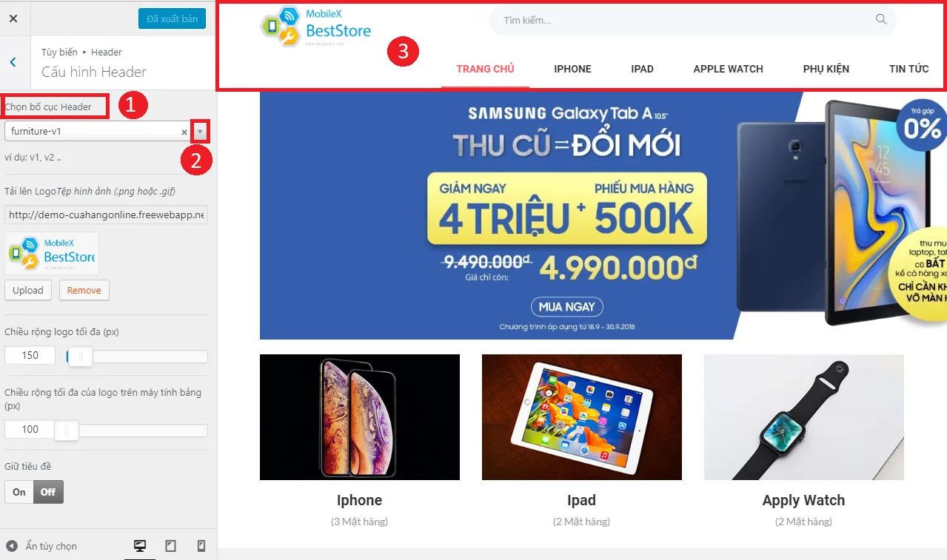Click the Remove logo button
This screenshot has height=560, width=947.
click(x=84, y=290)
